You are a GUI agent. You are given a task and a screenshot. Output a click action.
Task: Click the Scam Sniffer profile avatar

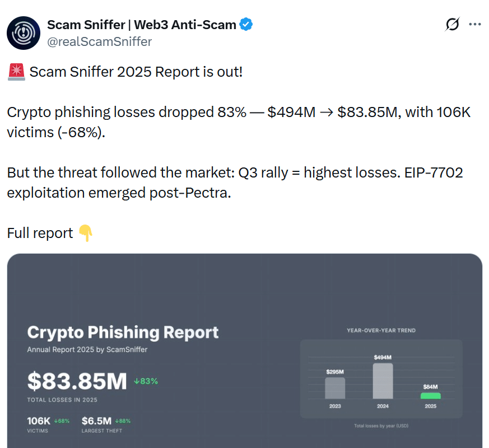click(x=23, y=32)
